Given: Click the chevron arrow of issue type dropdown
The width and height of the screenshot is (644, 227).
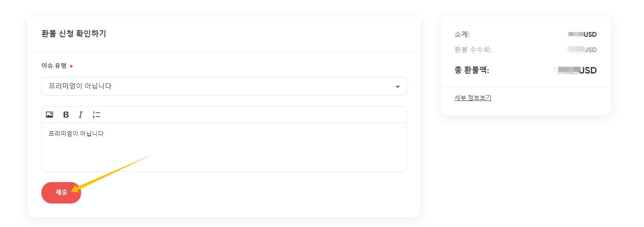Looking at the screenshot, I should 397,86.
